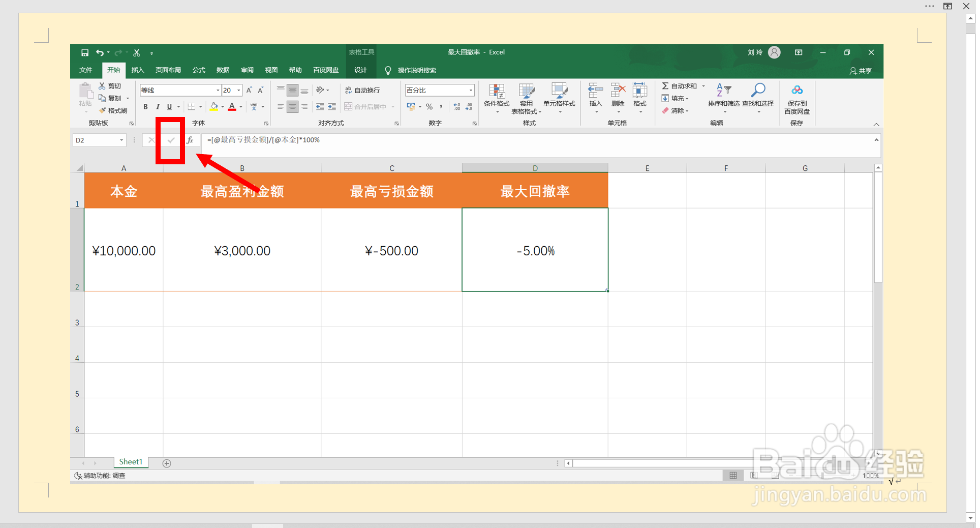Expand the Name Box D2 dropdown
The height and width of the screenshot is (528, 980).
(121, 140)
